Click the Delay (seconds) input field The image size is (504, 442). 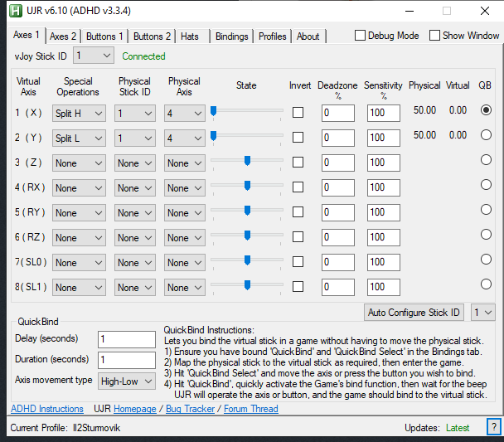click(x=127, y=339)
